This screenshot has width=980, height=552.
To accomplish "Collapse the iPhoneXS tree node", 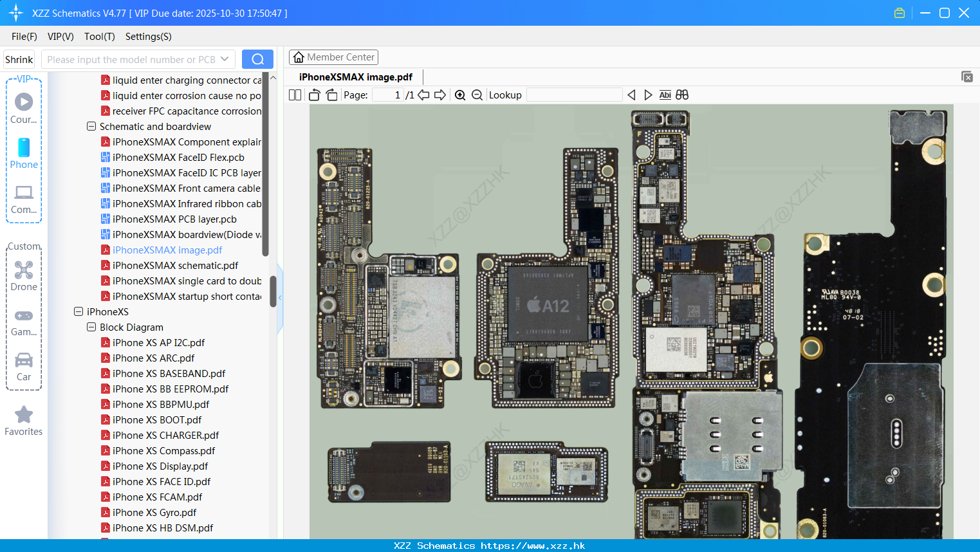I will click(79, 311).
